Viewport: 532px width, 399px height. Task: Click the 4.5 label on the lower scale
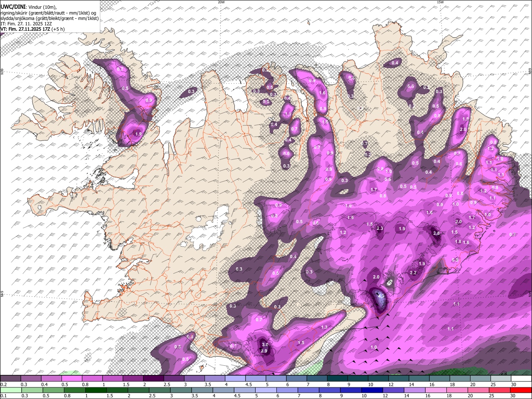click(237, 396)
